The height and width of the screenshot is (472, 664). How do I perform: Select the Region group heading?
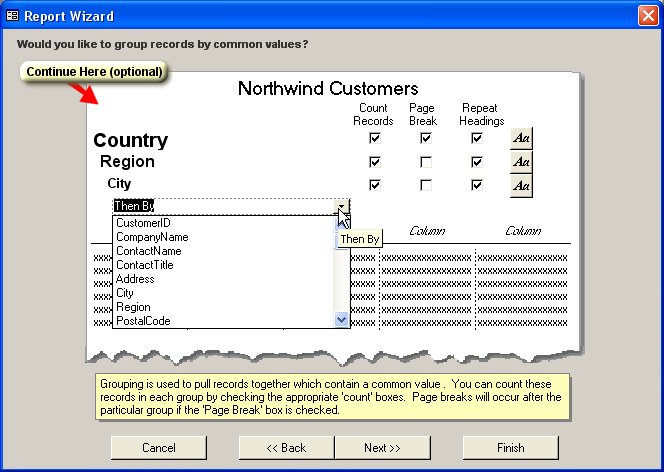coord(127,161)
